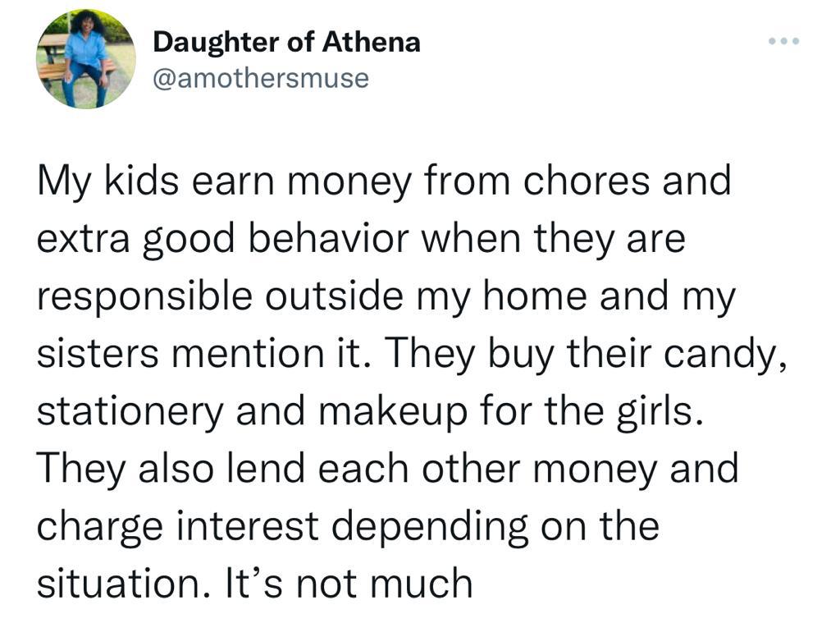Viewport: 840px width, 637px height.
Task: Click the @amothersmuse handle
Action: coord(261,79)
